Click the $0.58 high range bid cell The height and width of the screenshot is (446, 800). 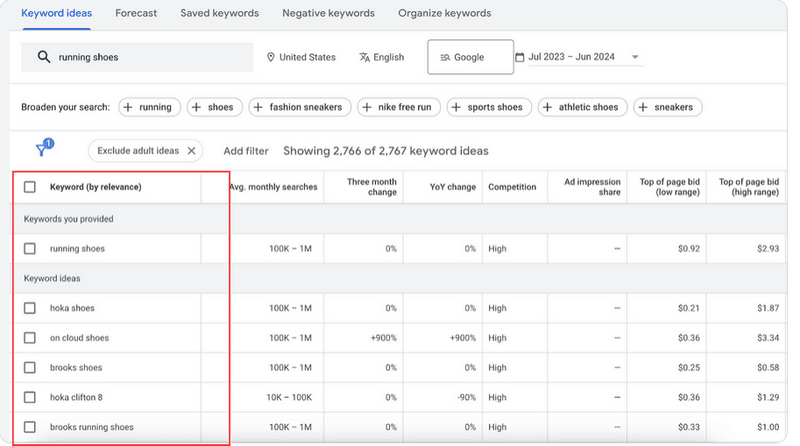click(x=768, y=367)
